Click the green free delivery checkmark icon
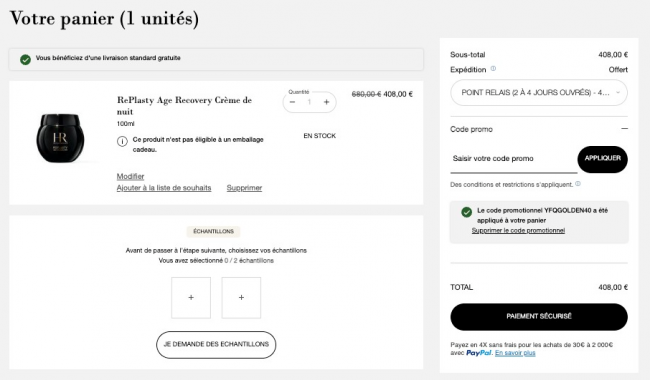650x380 pixels. coord(25,60)
